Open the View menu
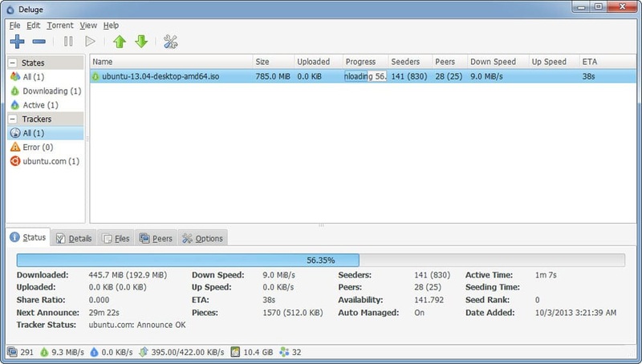642x364 pixels. pos(88,25)
